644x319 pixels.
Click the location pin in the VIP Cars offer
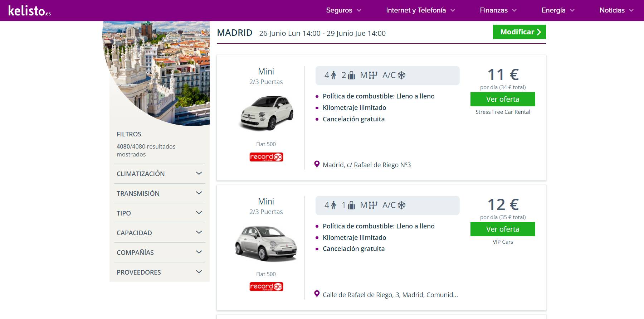[x=317, y=294]
